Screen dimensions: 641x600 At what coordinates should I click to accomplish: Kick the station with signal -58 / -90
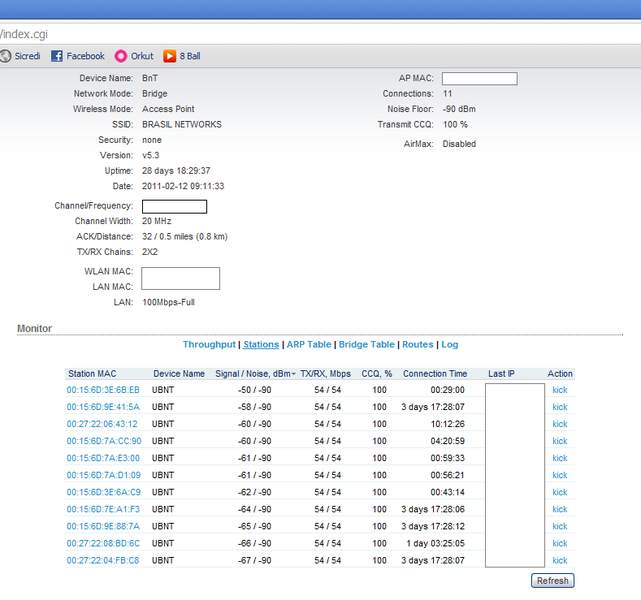pyautogui.click(x=560, y=407)
